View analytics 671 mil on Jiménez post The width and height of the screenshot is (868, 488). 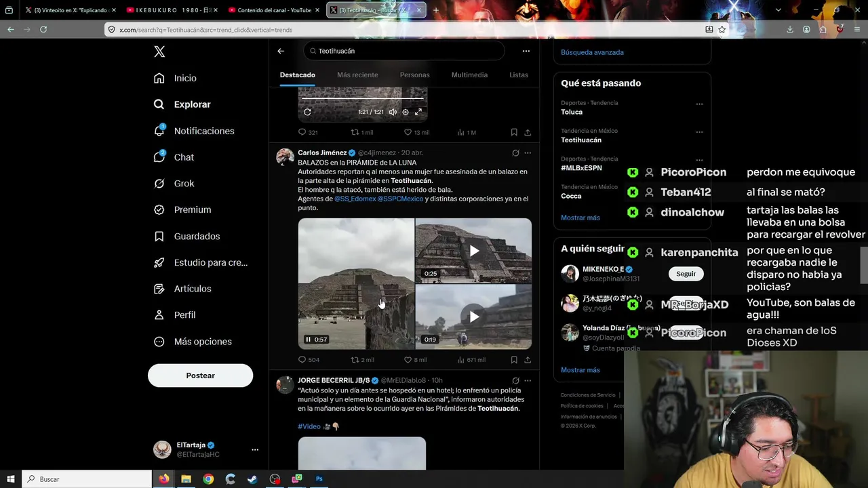click(x=471, y=360)
